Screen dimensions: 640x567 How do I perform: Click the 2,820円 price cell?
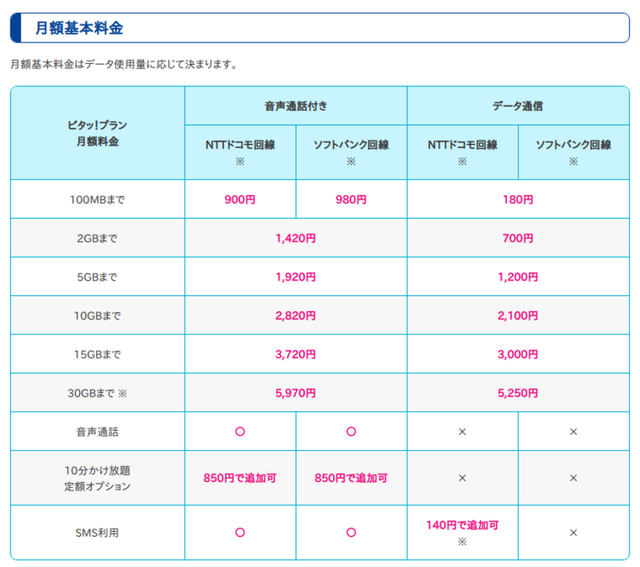click(x=296, y=316)
